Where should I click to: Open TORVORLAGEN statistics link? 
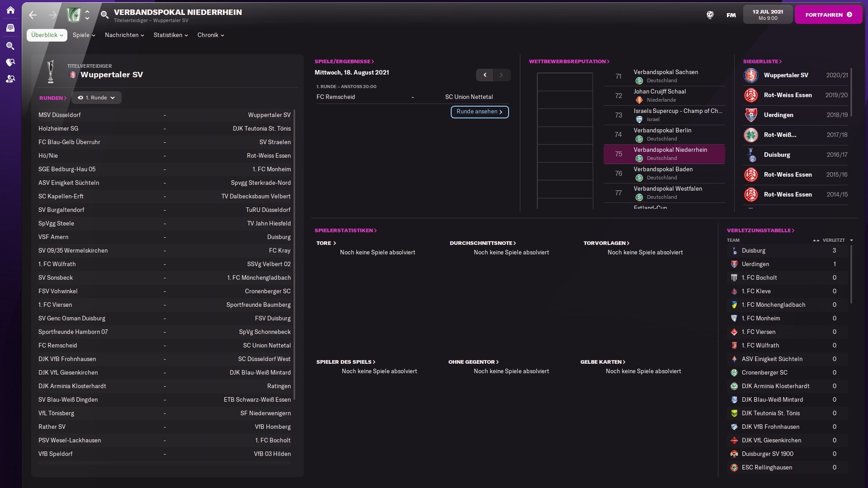click(606, 243)
